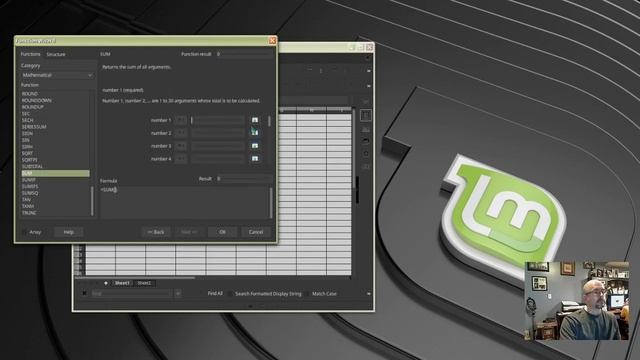The width and height of the screenshot is (640, 360).
Task: Confirm the wizard with OK
Action: click(x=222, y=232)
